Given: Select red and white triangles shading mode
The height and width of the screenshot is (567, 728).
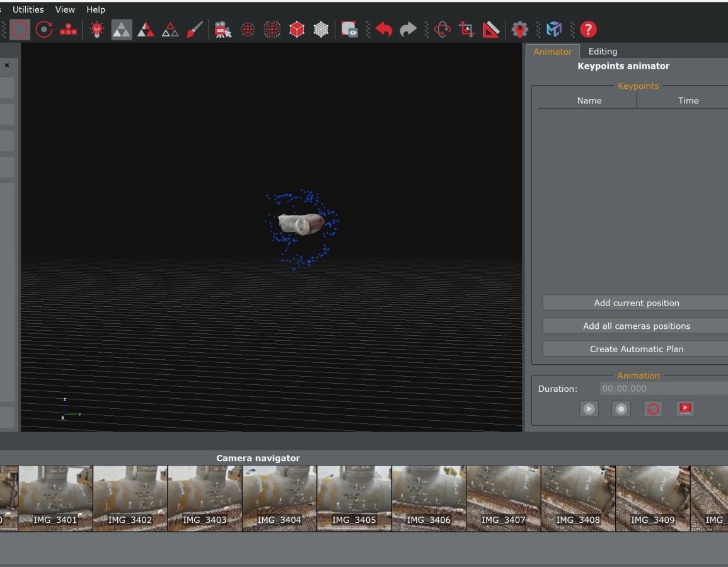Looking at the screenshot, I should click(x=146, y=30).
